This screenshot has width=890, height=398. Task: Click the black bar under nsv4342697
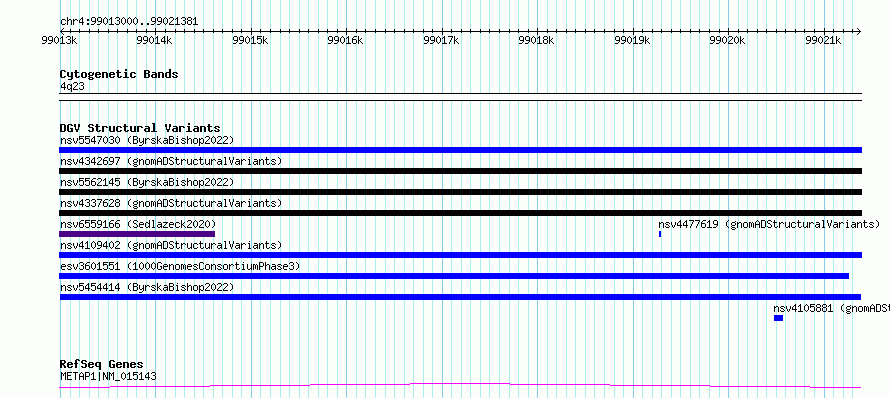point(460,171)
